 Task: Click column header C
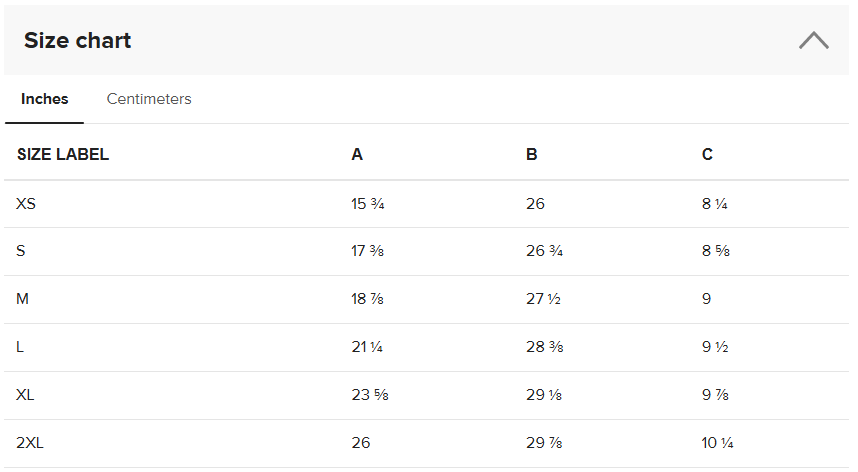708,155
